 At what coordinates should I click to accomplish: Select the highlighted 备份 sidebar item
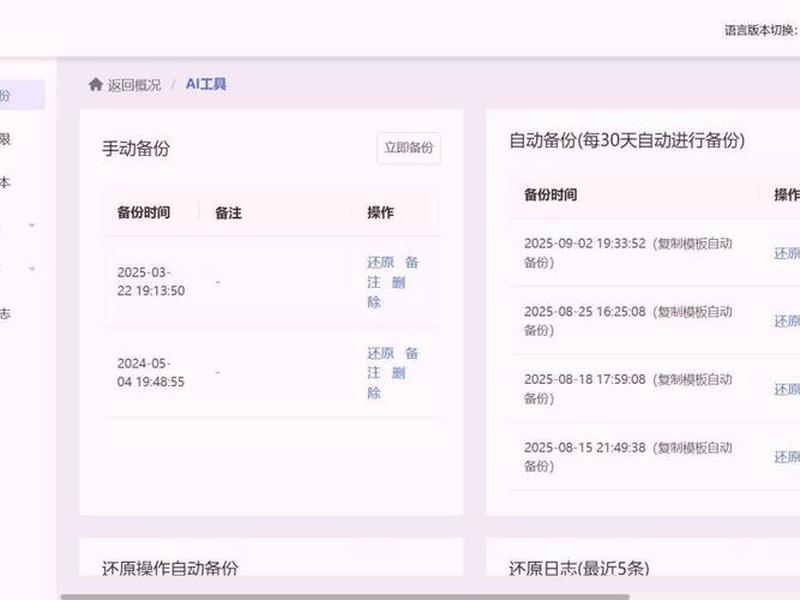pos(22,95)
